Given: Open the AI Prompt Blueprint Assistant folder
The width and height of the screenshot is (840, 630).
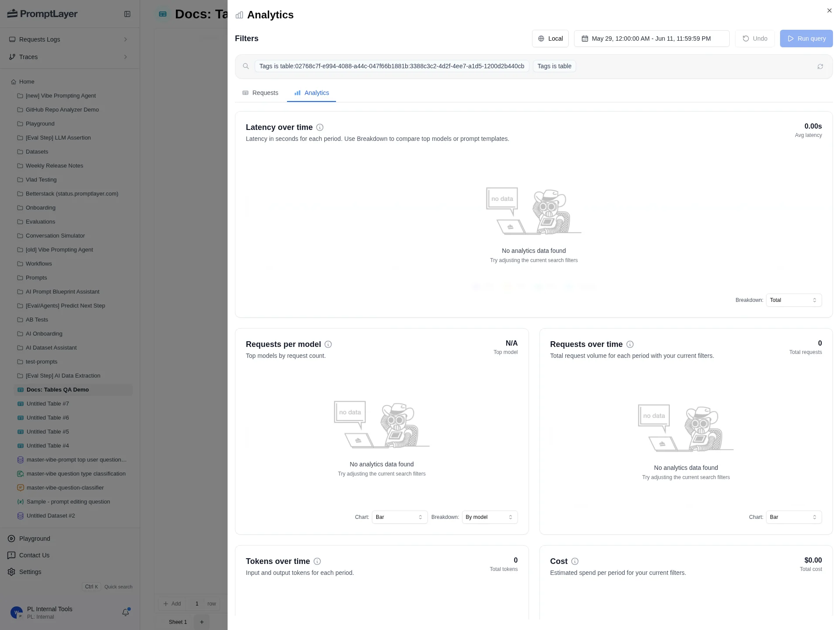Looking at the screenshot, I should point(63,292).
